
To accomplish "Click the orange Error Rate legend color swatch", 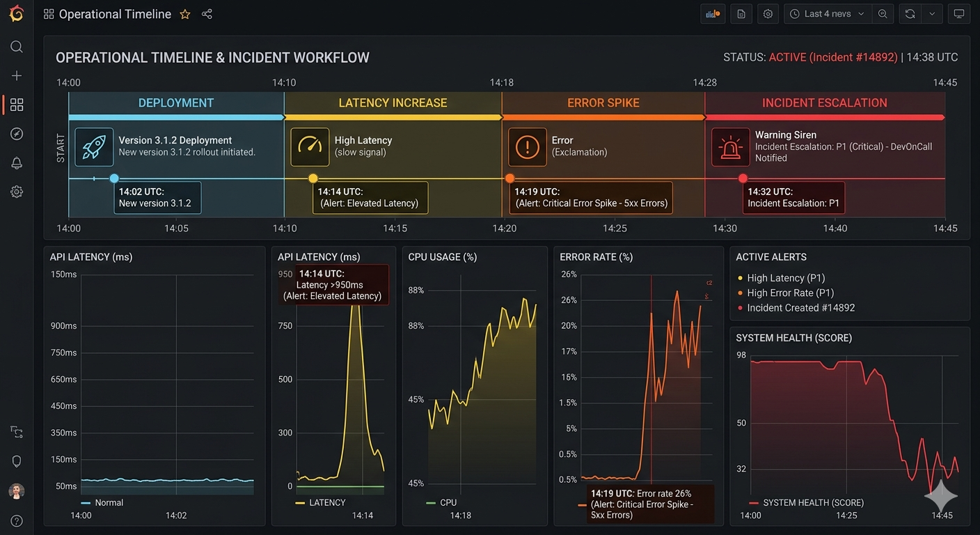I will coord(583,504).
